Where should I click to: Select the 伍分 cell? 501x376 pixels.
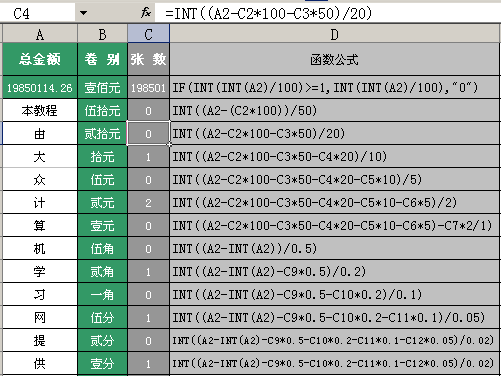(102, 317)
